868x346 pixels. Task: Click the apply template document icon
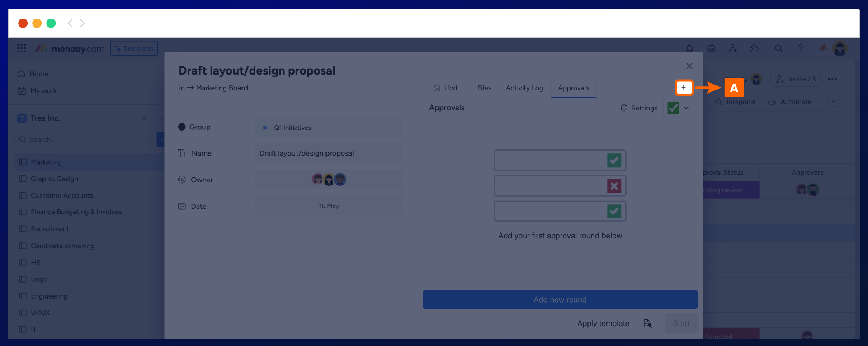click(647, 323)
